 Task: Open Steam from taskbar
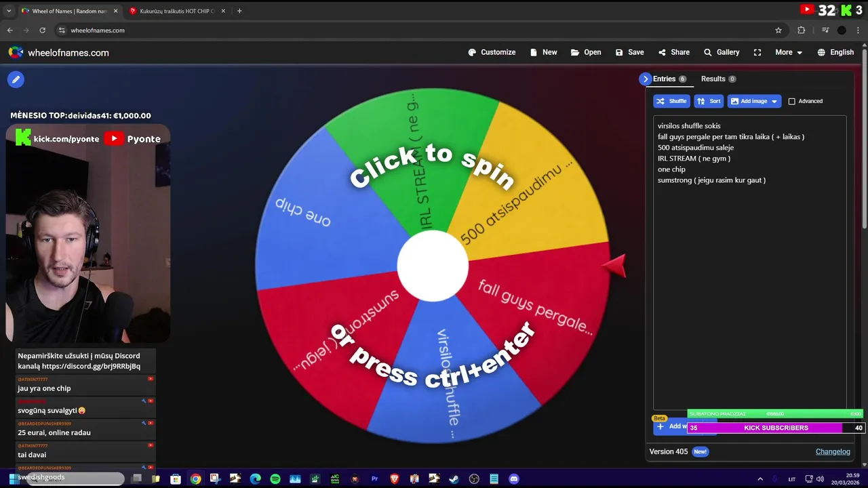pyautogui.click(x=454, y=479)
